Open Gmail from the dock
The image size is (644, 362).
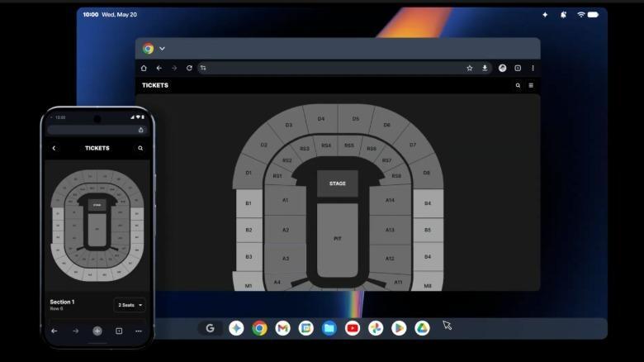click(282, 328)
